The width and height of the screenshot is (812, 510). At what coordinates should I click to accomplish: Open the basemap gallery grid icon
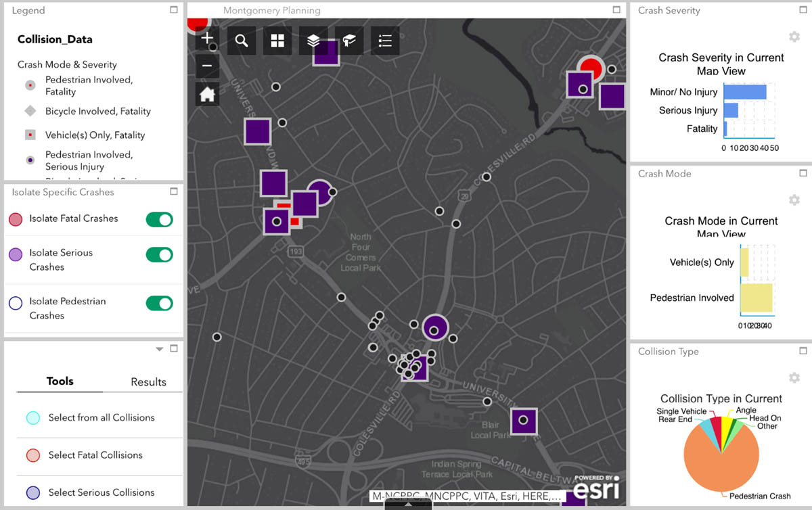[277, 41]
